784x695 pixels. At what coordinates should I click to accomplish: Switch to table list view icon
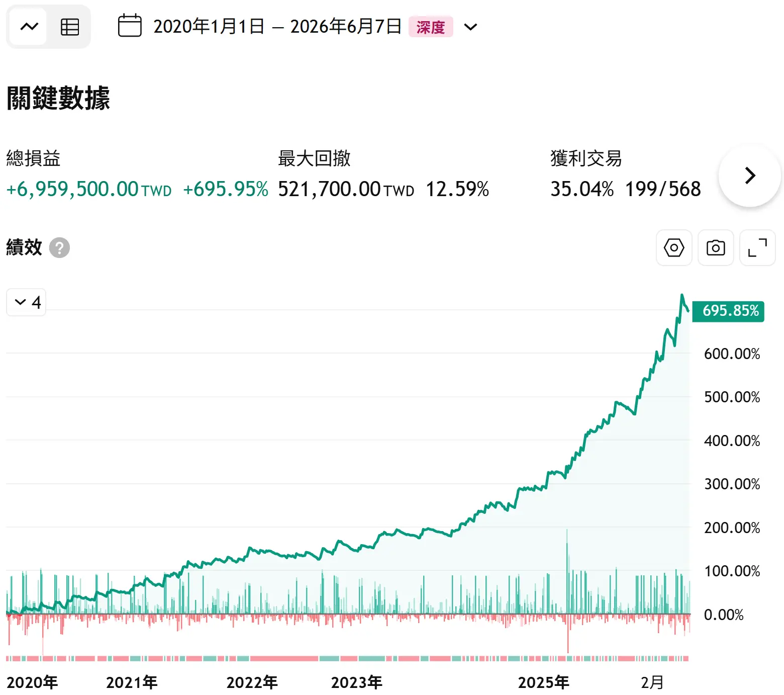[69, 27]
